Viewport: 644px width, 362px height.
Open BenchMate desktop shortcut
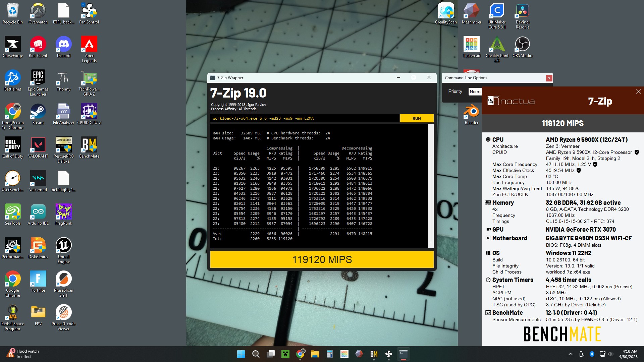click(89, 148)
